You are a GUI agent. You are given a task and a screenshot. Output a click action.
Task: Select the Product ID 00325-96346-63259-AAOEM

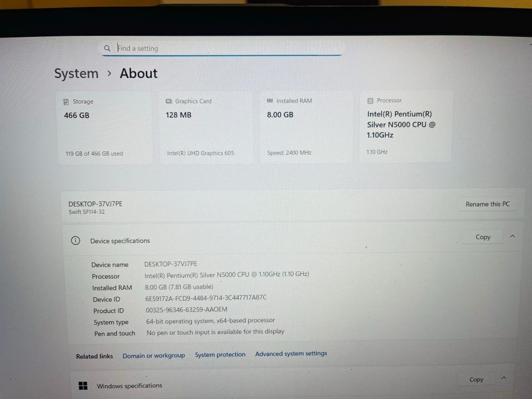click(187, 310)
